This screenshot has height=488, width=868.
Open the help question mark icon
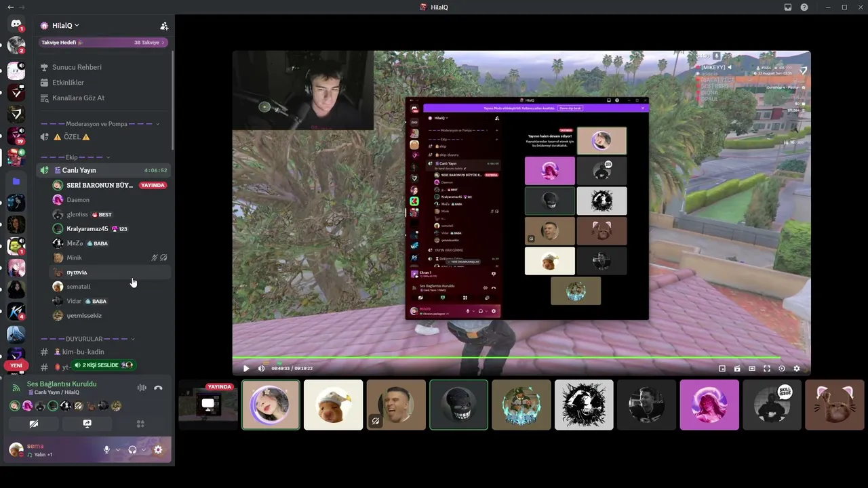coord(804,7)
